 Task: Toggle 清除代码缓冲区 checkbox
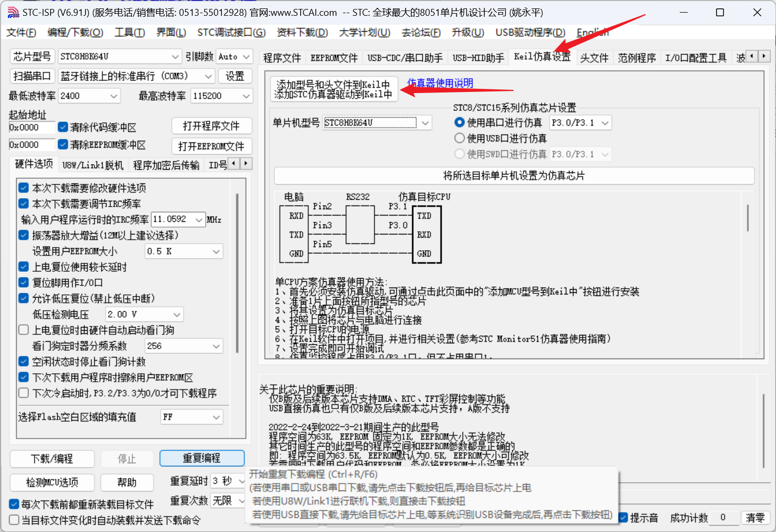tap(63, 127)
